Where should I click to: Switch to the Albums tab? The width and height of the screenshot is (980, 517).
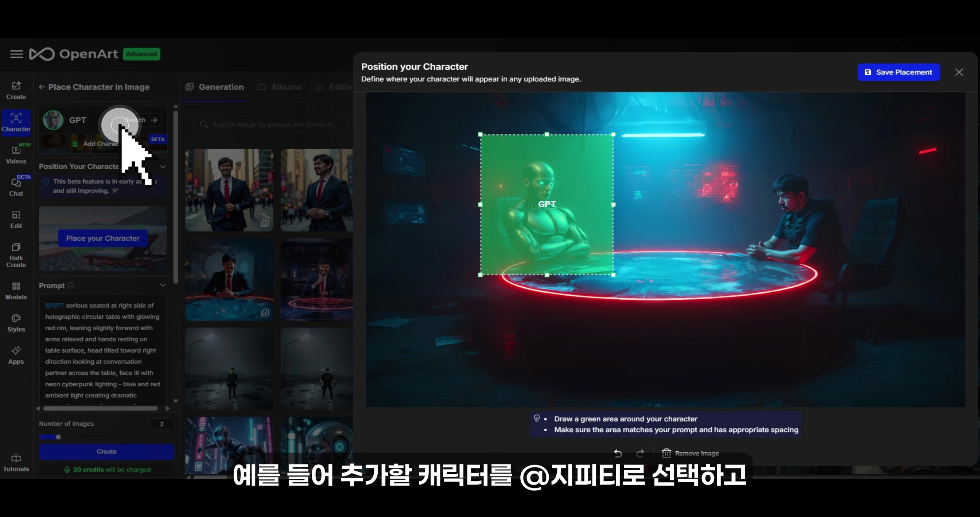click(280, 87)
